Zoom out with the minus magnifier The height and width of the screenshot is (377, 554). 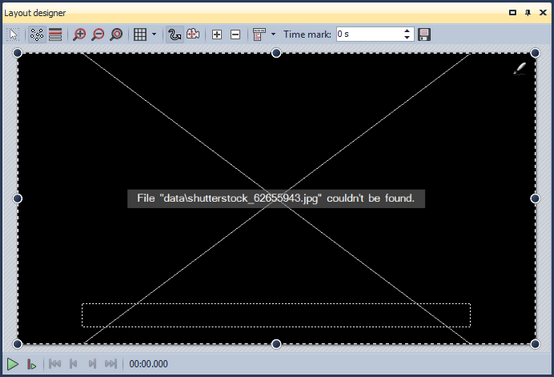98,34
